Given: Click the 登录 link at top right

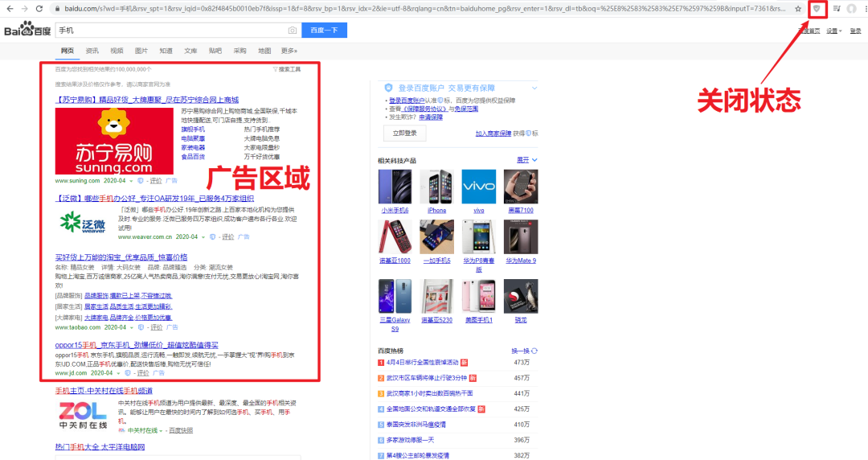Looking at the screenshot, I should 855,31.
